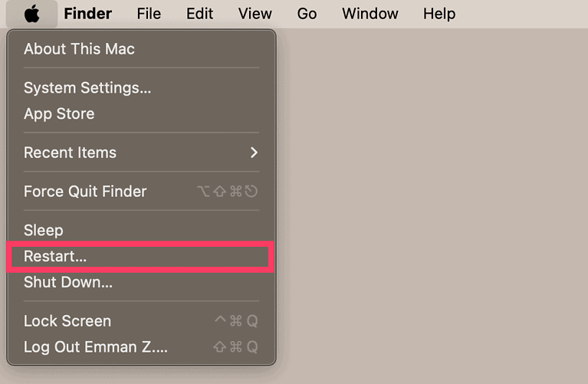
Task: Click the Apple logo menu icon
Action: 31,14
